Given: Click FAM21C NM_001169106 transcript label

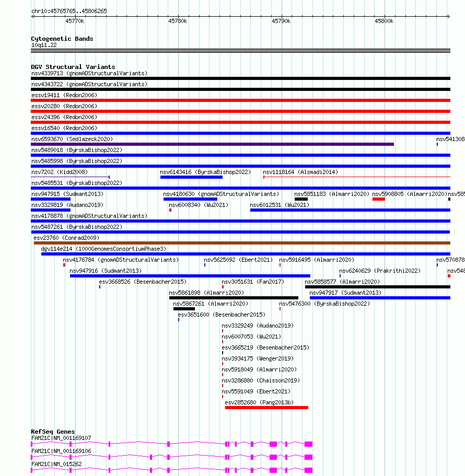Looking at the screenshot, I should click(x=61, y=451).
